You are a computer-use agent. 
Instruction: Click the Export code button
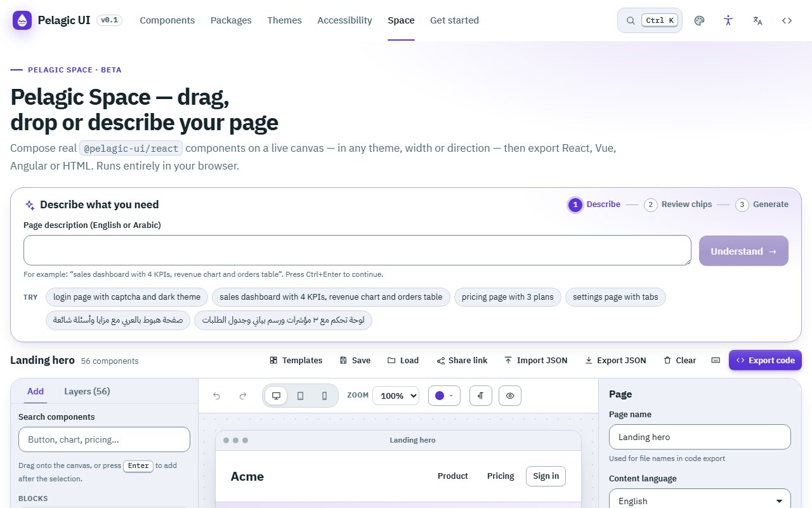click(765, 360)
